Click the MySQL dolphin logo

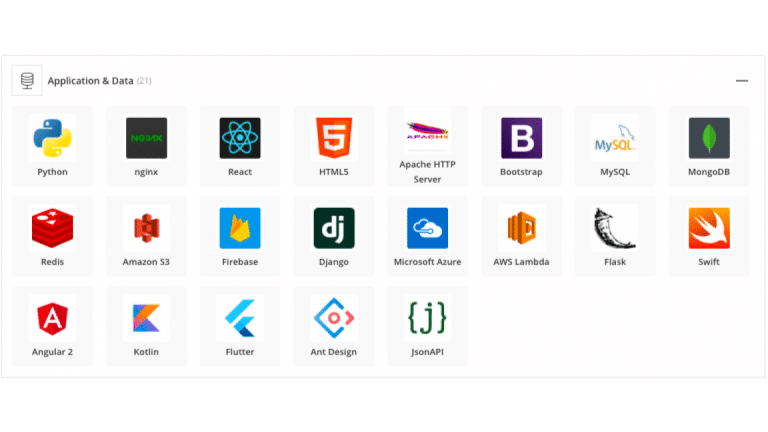pyautogui.click(x=615, y=138)
